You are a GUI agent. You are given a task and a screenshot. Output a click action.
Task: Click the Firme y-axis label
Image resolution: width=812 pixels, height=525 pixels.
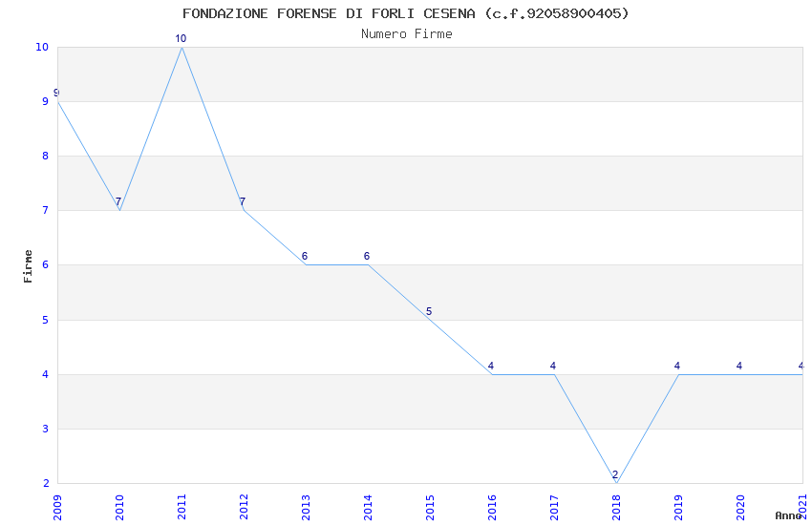tap(28, 266)
